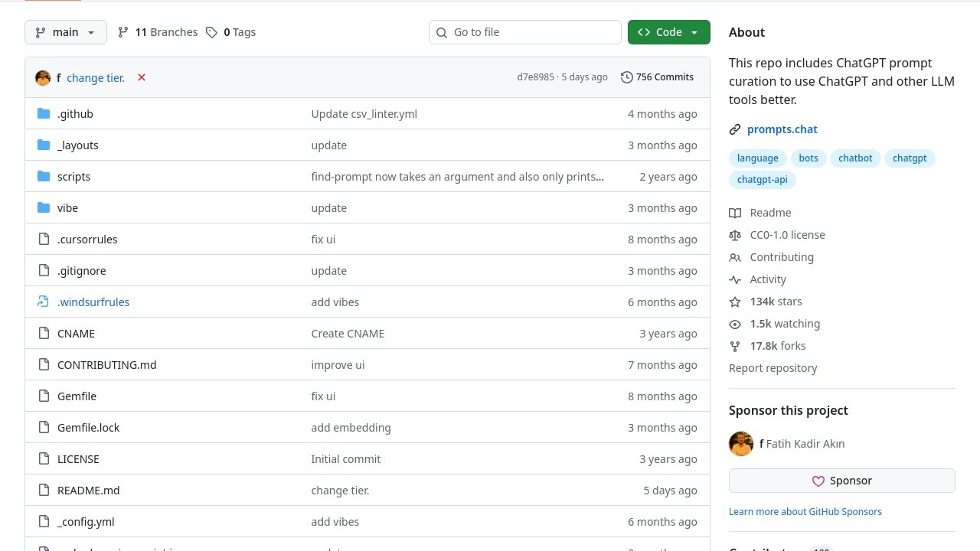Click the Readme book icon

(x=735, y=213)
